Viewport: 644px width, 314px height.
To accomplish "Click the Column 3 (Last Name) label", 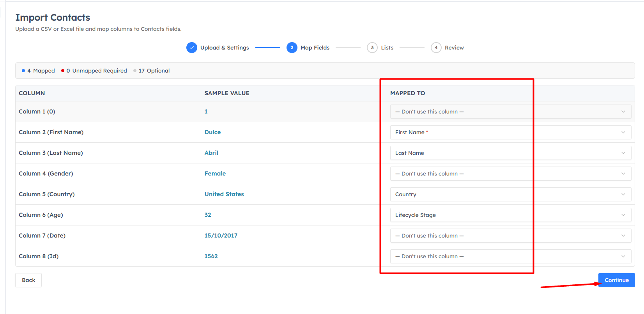I will coord(51,153).
